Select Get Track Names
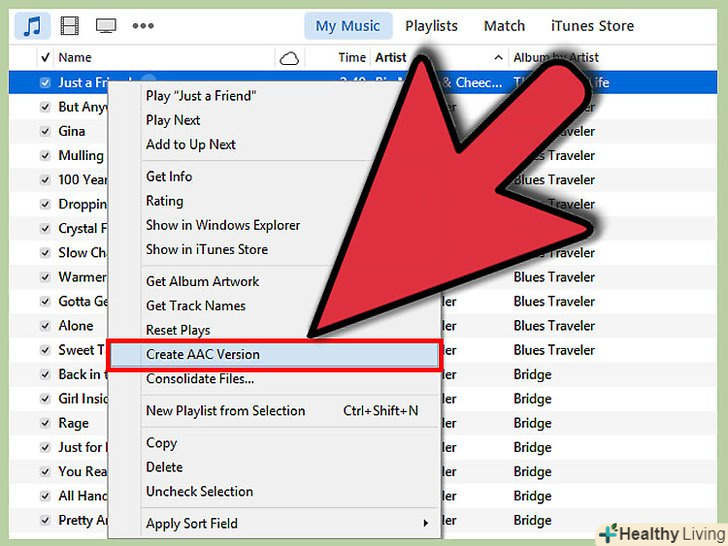 [195, 306]
